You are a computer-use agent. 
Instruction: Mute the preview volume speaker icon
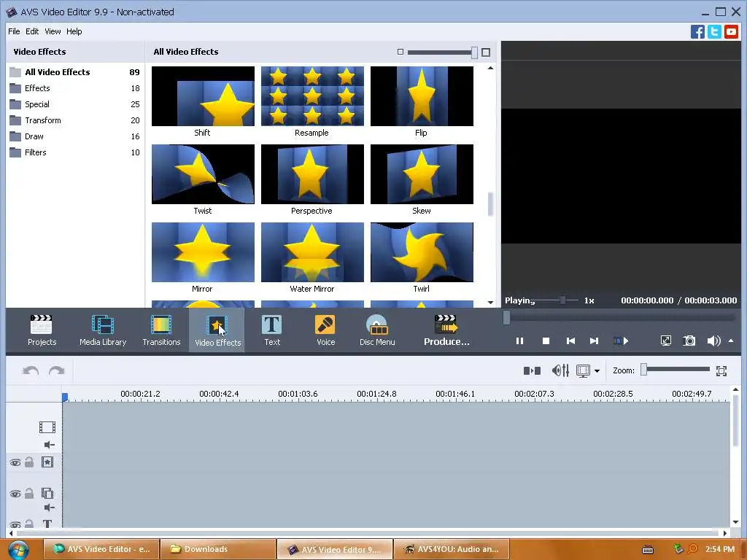coord(713,341)
